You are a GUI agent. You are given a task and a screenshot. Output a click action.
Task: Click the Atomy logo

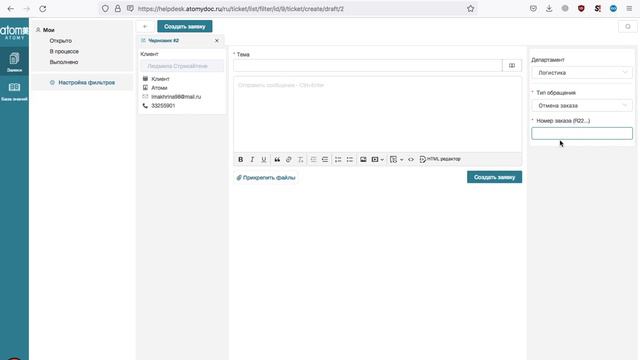(x=14, y=32)
